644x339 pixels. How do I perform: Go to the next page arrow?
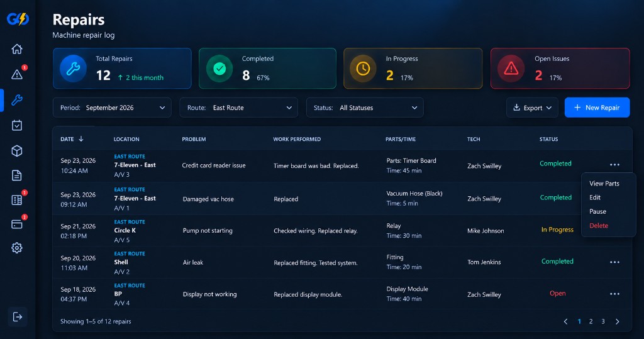617,321
